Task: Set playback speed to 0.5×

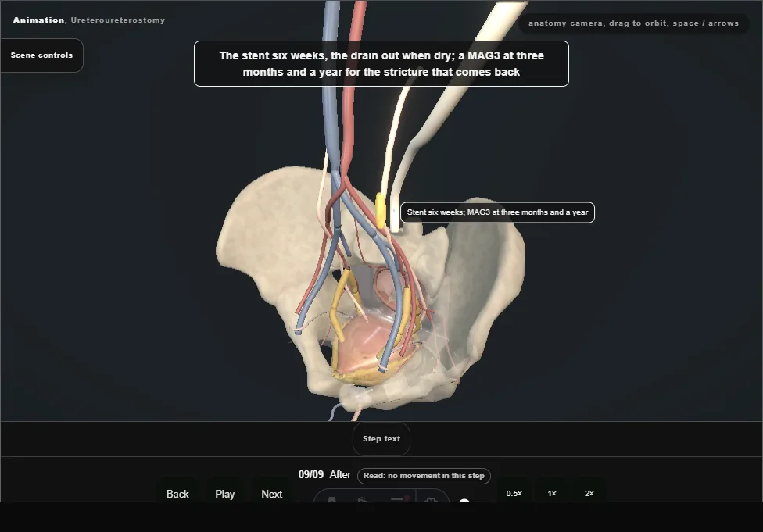Action: click(514, 493)
